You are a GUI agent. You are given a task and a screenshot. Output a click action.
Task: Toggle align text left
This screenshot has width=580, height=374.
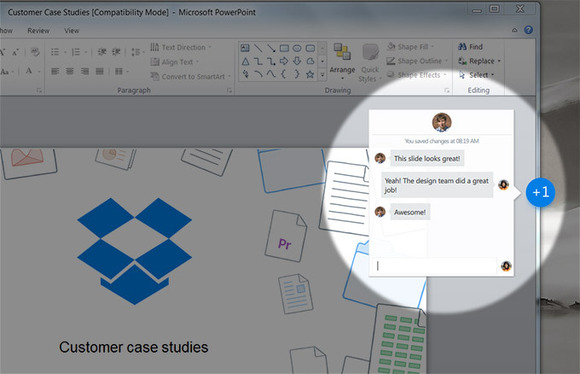55,71
